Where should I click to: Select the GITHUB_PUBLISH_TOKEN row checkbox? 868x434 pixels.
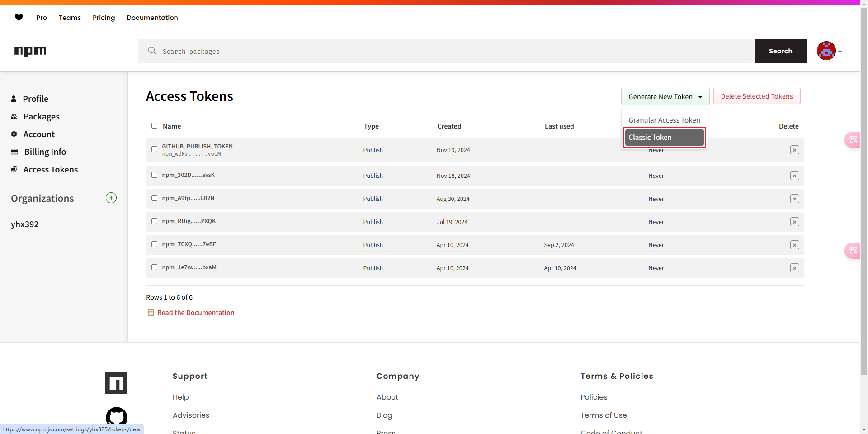[x=154, y=149]
